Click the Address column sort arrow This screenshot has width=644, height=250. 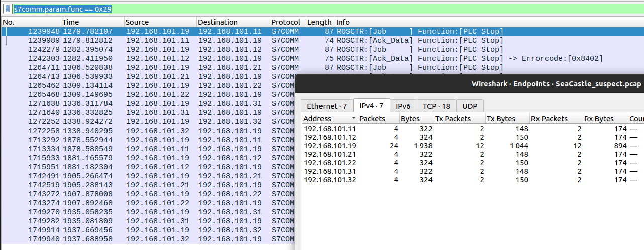pyautogui.click(x=354, y=119)
